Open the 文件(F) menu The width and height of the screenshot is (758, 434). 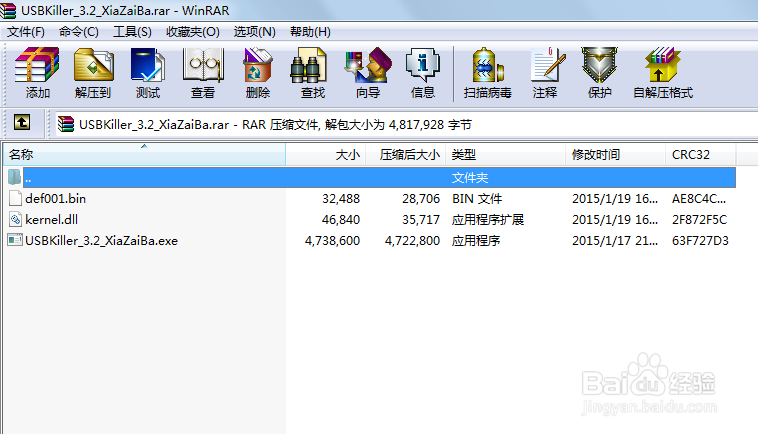point(26,32)
